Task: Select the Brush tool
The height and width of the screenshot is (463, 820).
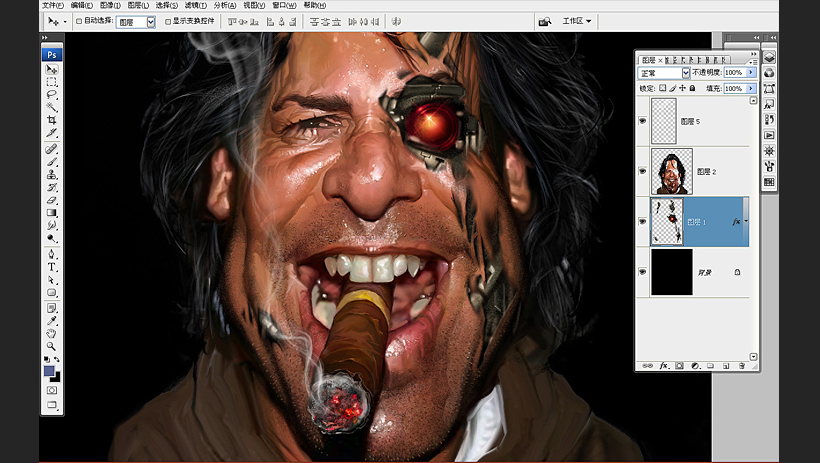Action: point(52,162)
